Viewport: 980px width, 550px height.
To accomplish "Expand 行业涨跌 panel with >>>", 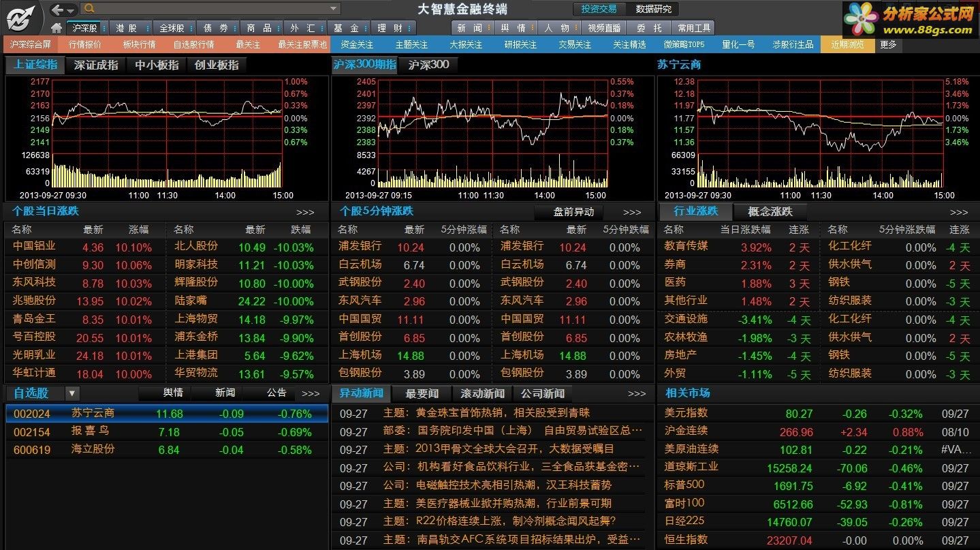I will click(959, 213).
